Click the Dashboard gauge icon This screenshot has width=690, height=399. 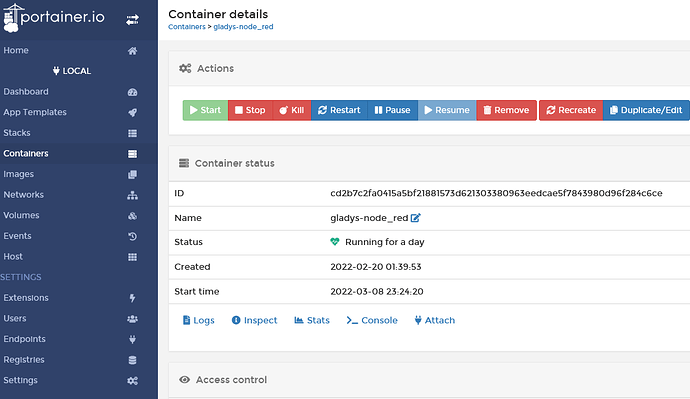132,92
